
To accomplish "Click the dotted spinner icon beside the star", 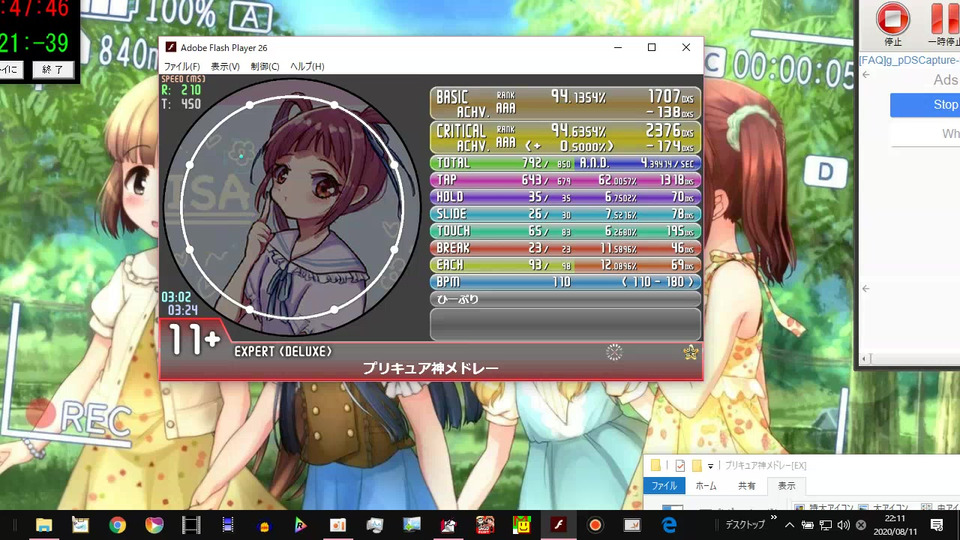I will (x=614, y=352).
